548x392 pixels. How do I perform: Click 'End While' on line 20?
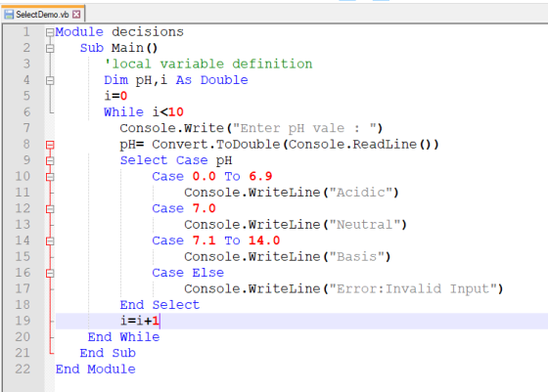click(x=123, y=337)
